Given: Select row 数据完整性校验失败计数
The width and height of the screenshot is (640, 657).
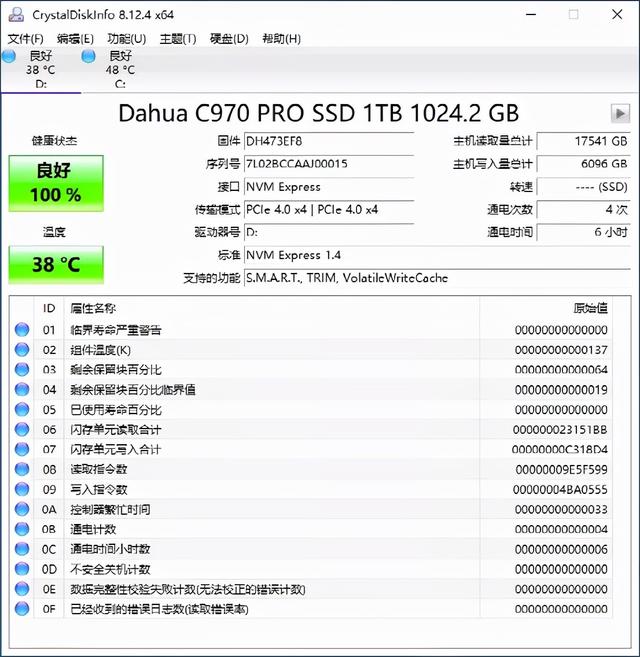Looking at the screenshot, I should tap(311, 589).
